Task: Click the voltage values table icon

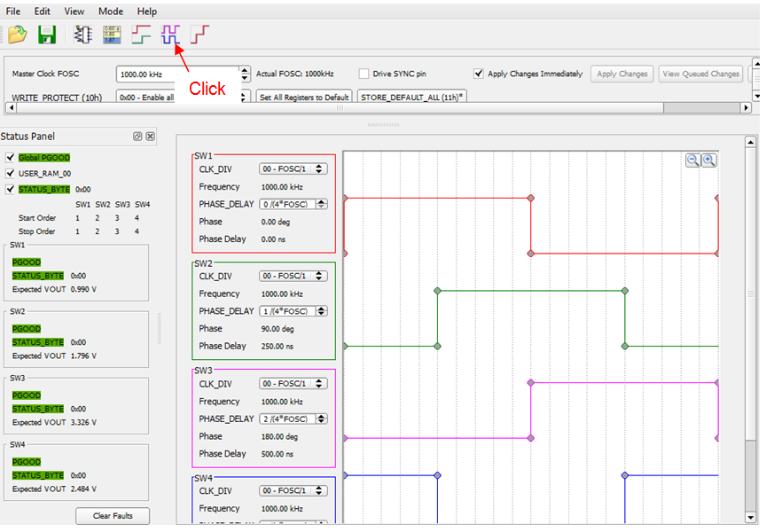Action: point(112,35)
